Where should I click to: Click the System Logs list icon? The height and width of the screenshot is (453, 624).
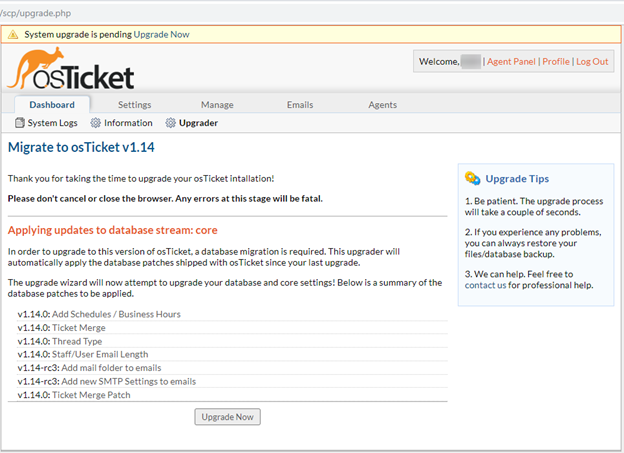(20, 123)
